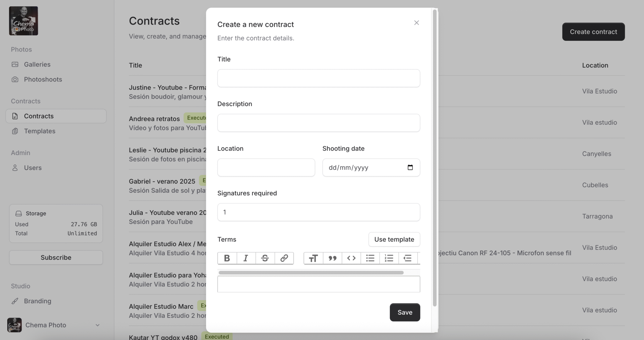Insert a link using toolbar icon
The image size is (644, 340).
[x=284, y=258]
